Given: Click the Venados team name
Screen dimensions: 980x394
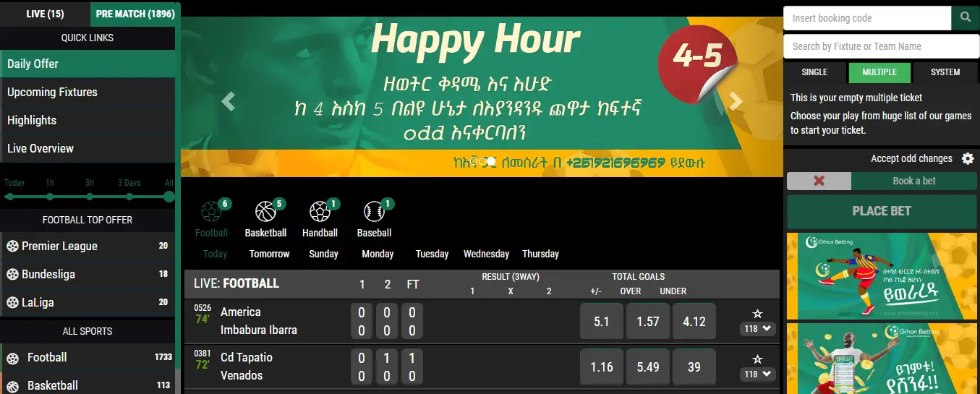Looking at the screenshot, I should (242, 375).
